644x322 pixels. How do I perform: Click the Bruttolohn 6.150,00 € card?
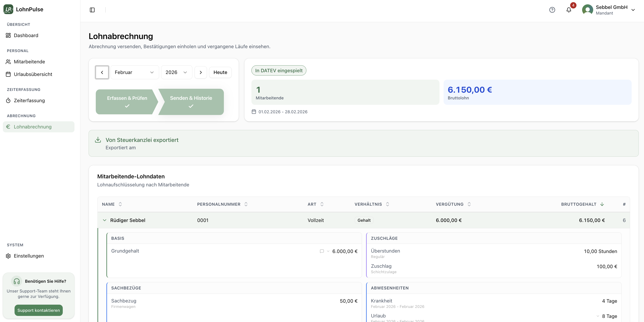tap(538, 92)
